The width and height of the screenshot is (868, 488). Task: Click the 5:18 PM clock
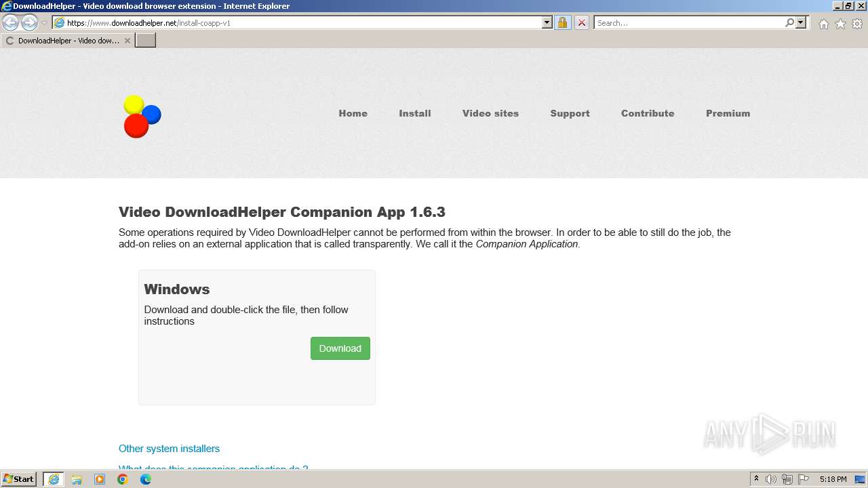833,479
